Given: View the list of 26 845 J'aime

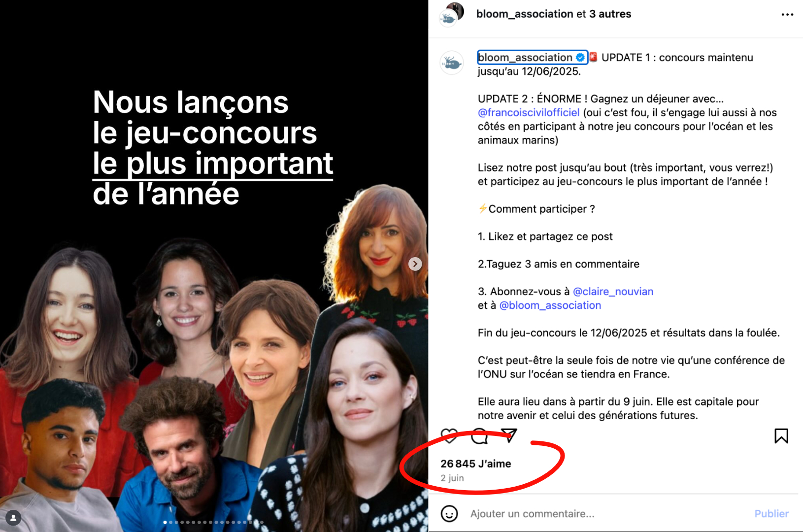Looking at the screenshot, I should coord(476,464).
